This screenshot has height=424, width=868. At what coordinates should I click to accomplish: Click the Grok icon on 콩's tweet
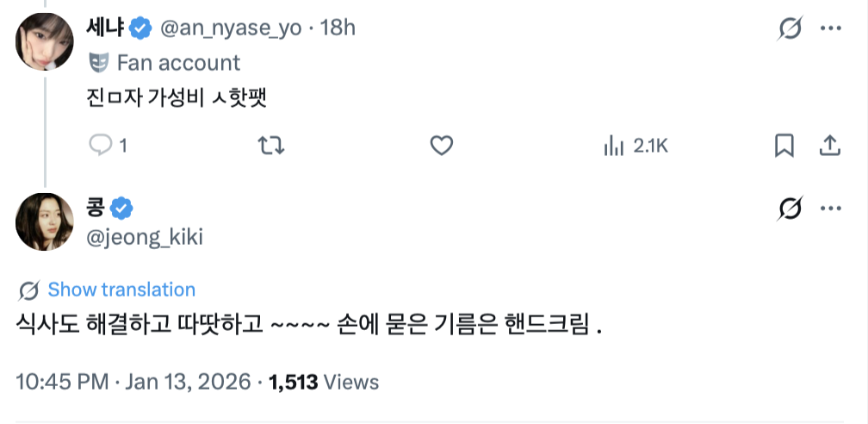click(789, 208)
